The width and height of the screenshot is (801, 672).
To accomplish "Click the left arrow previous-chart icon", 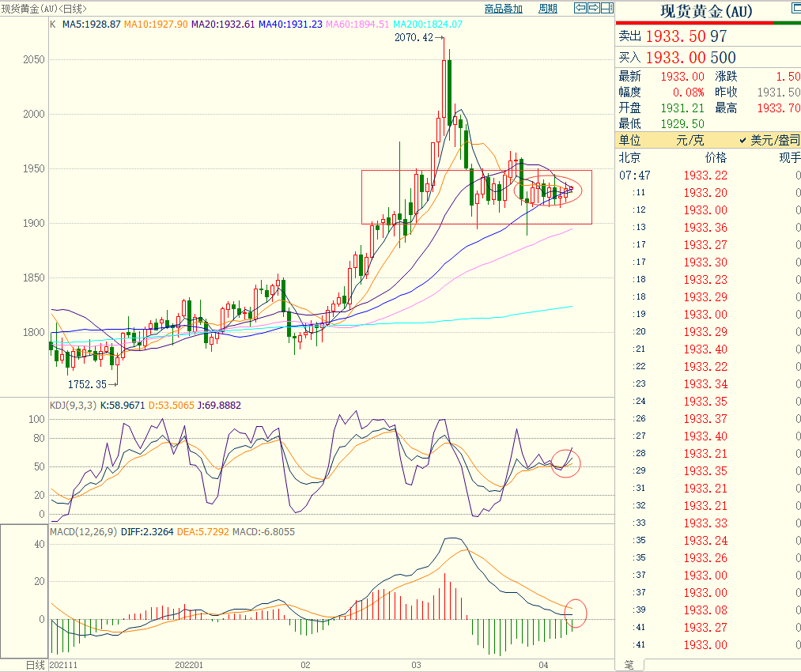I will 580,8.
